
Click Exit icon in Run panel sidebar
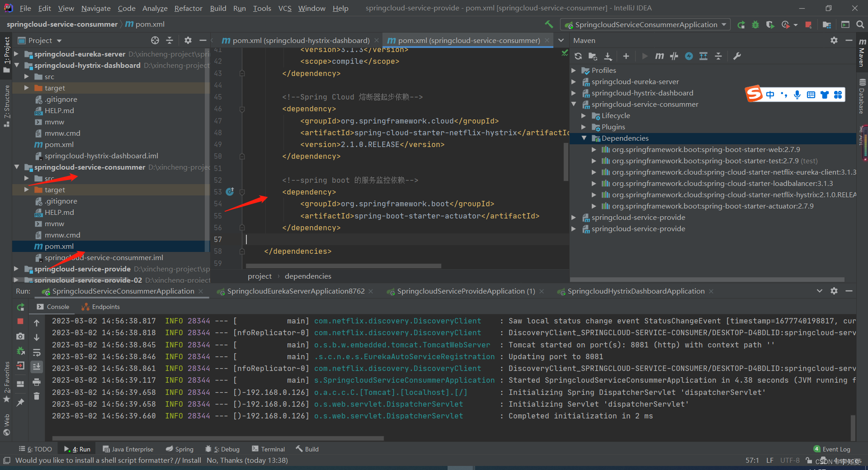click(20, 366)
